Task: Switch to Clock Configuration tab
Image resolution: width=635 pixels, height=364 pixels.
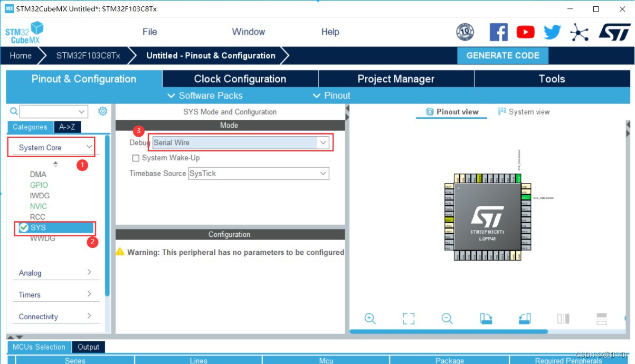Action: (240, 79)
